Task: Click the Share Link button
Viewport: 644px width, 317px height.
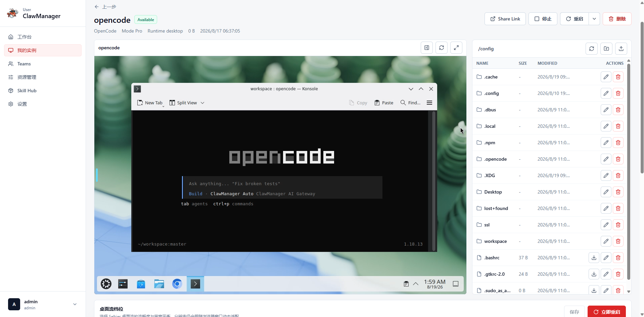Action: 505,19
